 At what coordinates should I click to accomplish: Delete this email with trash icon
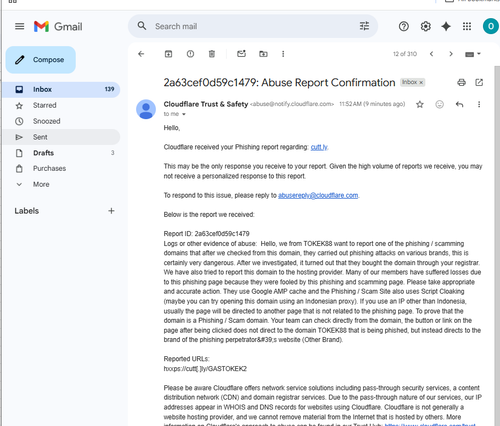point(212,54)
